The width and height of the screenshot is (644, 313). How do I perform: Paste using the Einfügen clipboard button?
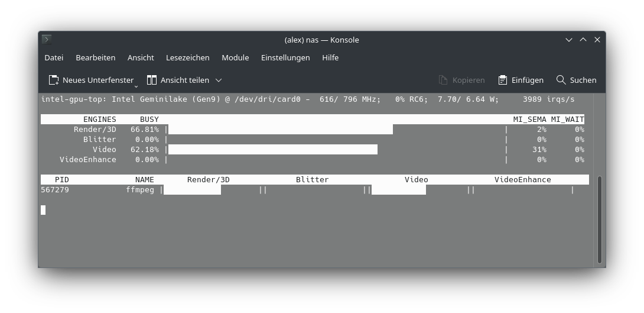point(521,80)
